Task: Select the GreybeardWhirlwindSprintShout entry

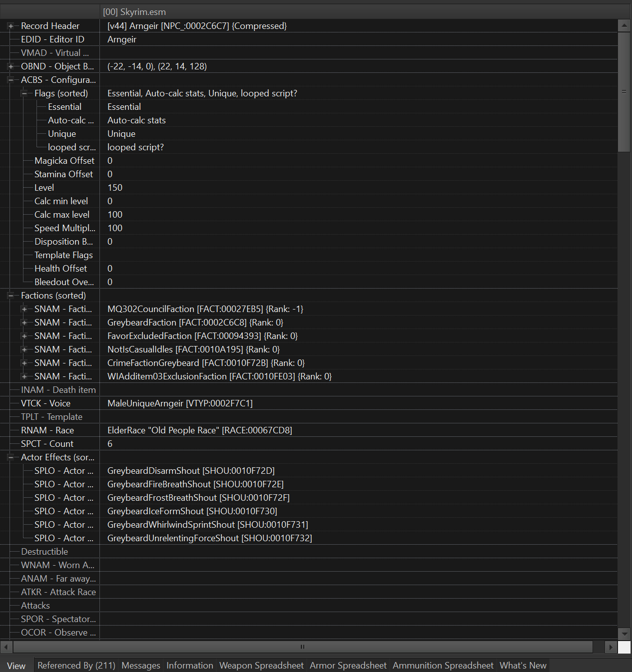Action: coord(208,525)
